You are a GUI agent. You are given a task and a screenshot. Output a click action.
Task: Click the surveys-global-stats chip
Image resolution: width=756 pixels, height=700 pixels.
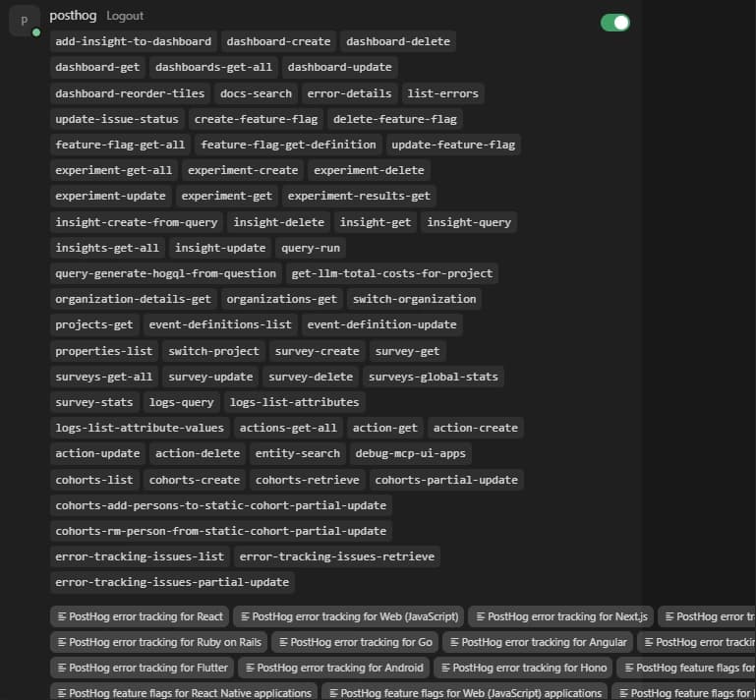434,377
